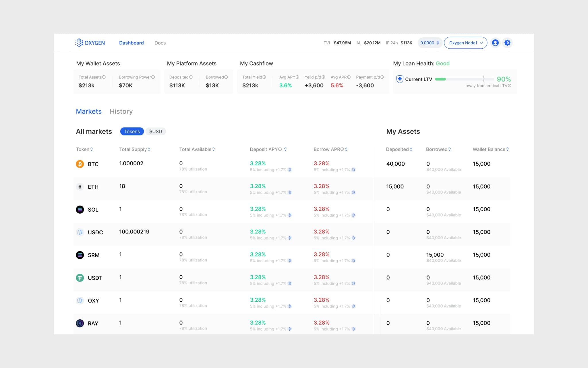Viewport: 588px width, 368px height.
Task: Click the 0.0000 balance pill
Action: [x=429, y=43]
